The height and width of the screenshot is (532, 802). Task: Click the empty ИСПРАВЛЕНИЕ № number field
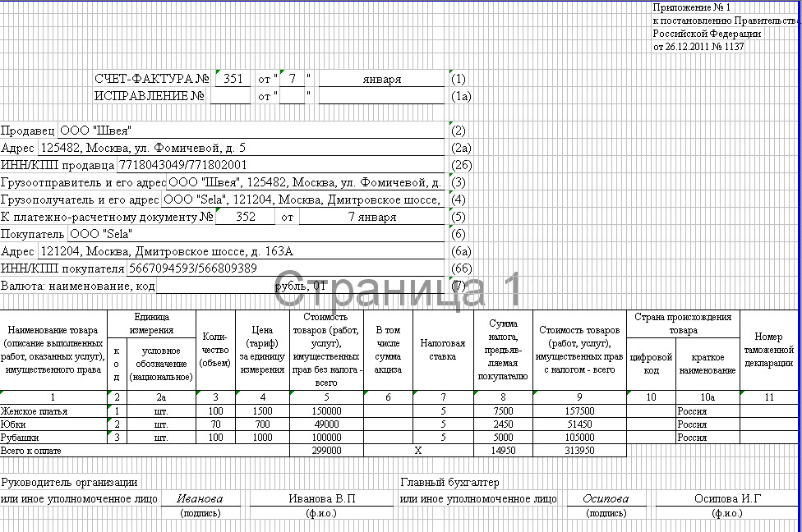click(x=230, y=96)
